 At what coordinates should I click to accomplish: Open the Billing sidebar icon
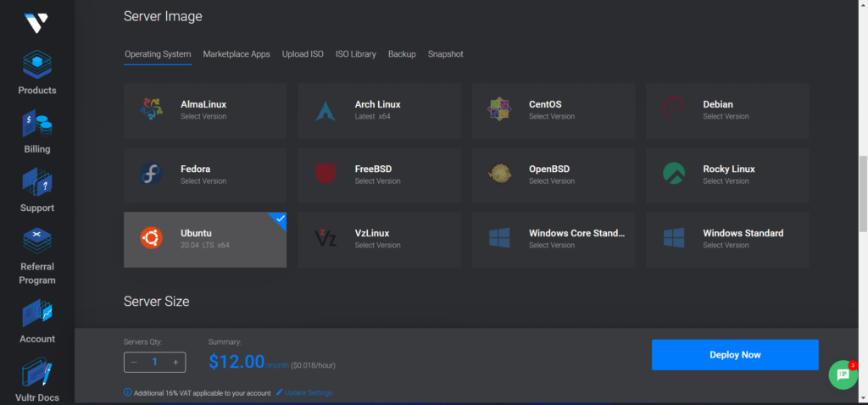(37, 124)
